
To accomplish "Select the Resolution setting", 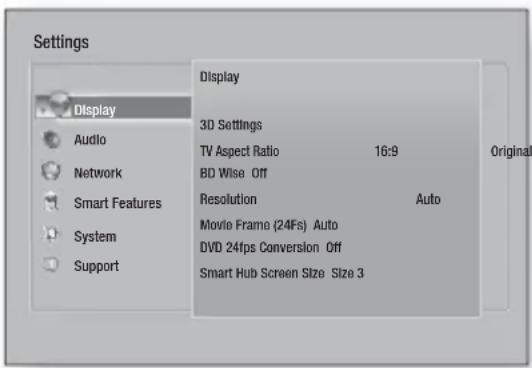I will 228,199.
